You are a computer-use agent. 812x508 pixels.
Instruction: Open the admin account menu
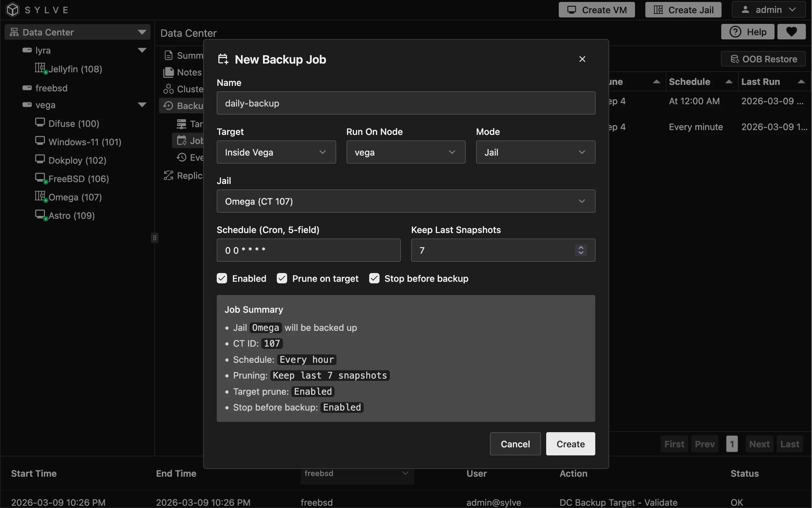click(x=768, y=9)
